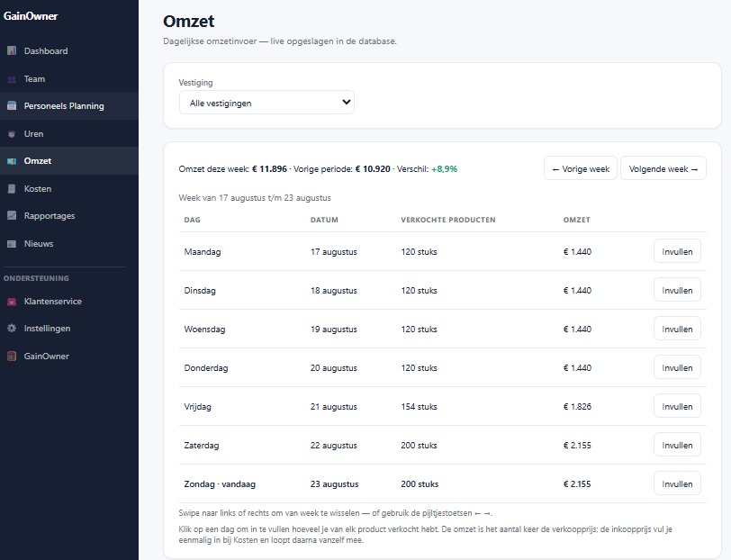
Task: Click the '€ 1.826' omzet value
Action: [x=577, y=407]
